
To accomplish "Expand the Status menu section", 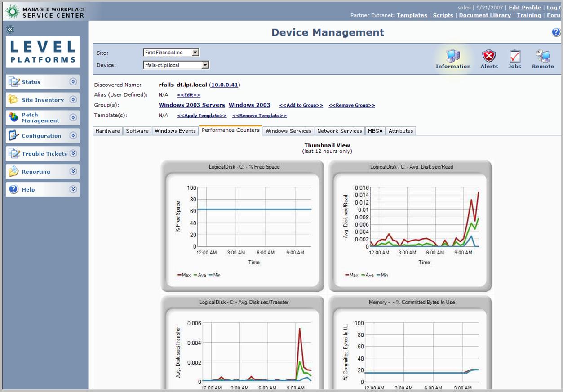I will (x=73, y=82).
